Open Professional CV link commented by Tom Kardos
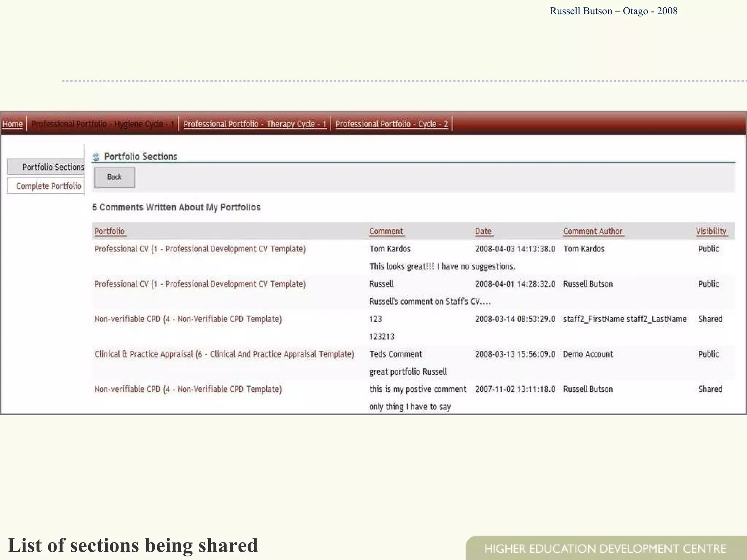The width and height of the screenshot is (747, 560). (x=200, y=249)
